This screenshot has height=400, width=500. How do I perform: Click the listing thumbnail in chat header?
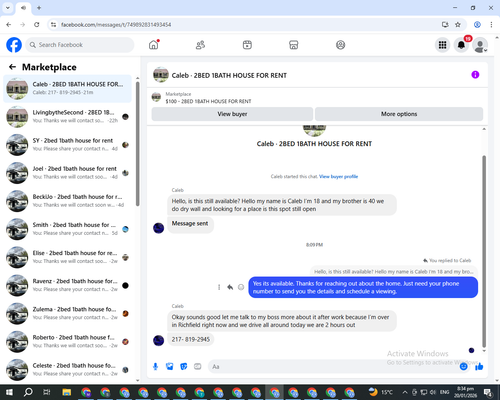[161, 75]
